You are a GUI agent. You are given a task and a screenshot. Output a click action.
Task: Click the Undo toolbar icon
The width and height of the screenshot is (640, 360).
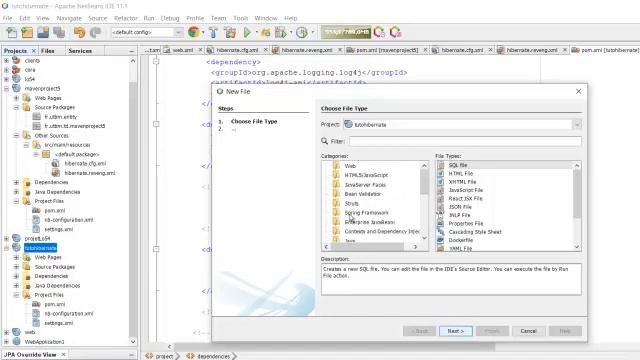point(79,32)
